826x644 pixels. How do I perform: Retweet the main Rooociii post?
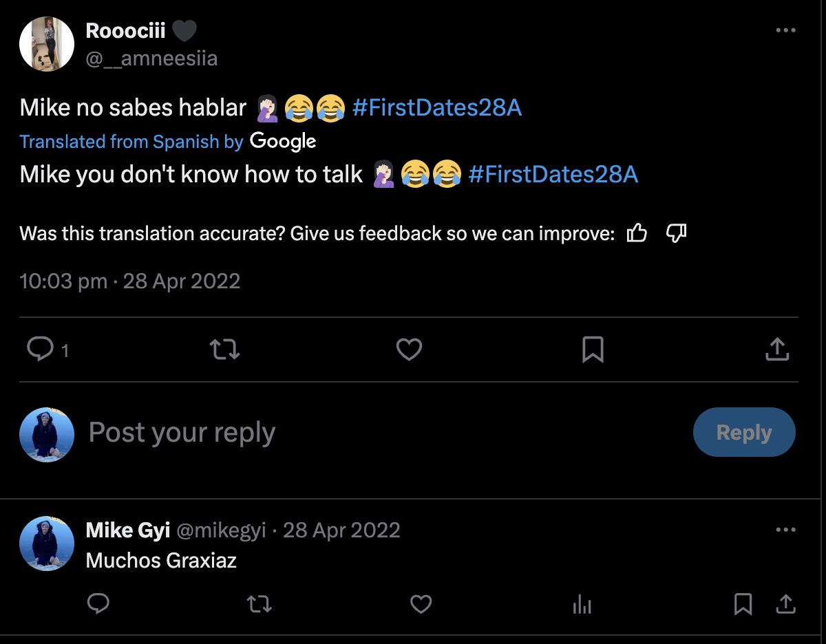coord(224,350)
